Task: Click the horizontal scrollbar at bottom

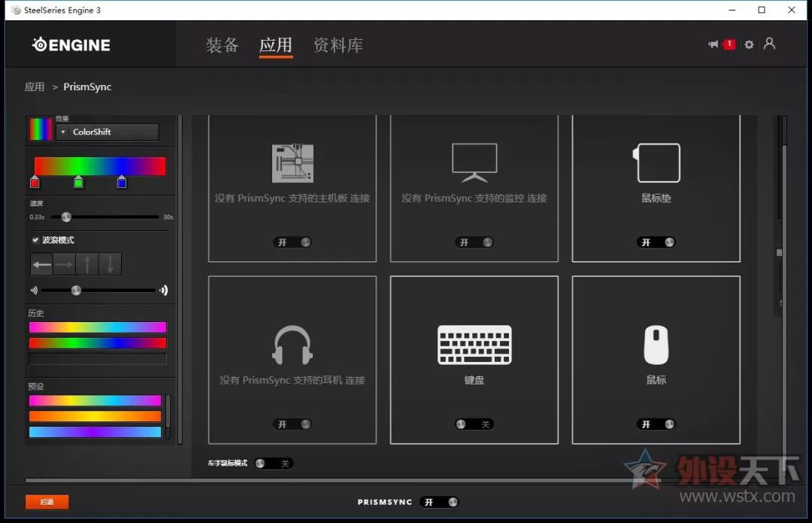Action: click(x=344, y=481)
